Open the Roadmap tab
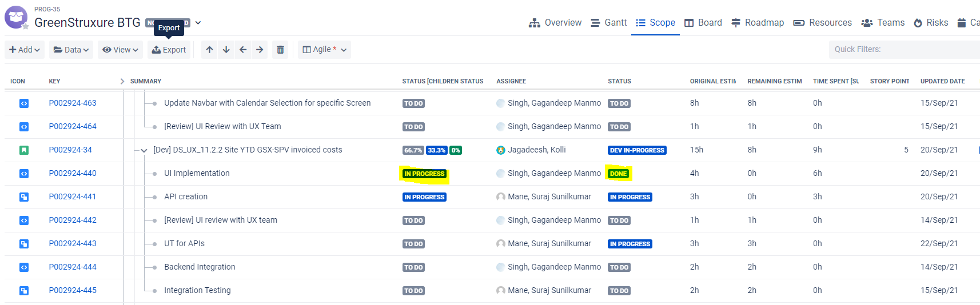 [x=758, y=23]
